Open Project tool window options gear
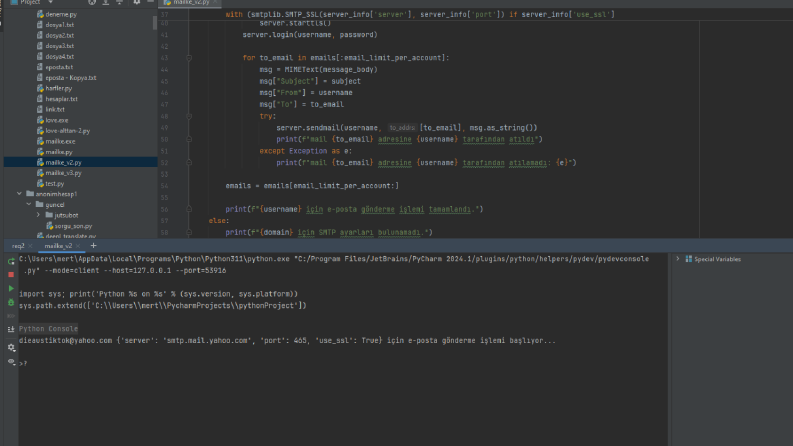Screen dimensions: 793x446 (137, 3)
